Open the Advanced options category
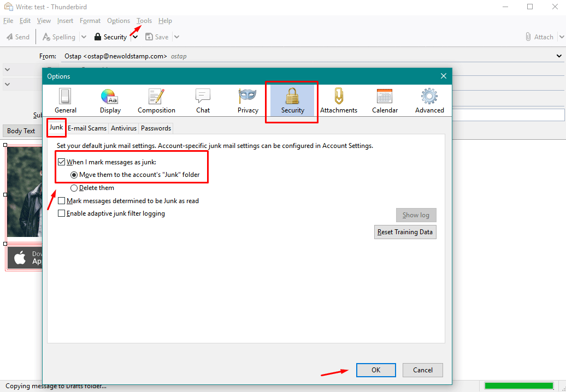The width and height of the screenshot is (566, 392). tap(429, 100)
